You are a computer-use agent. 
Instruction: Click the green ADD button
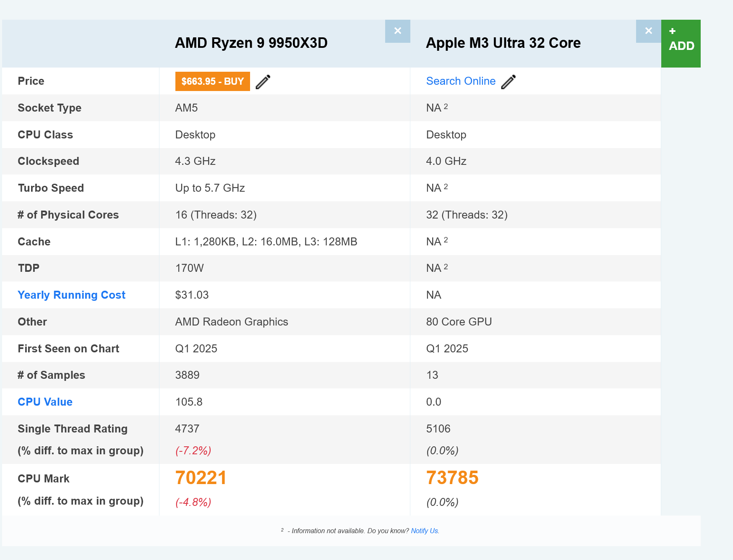[x=681, y=43]
